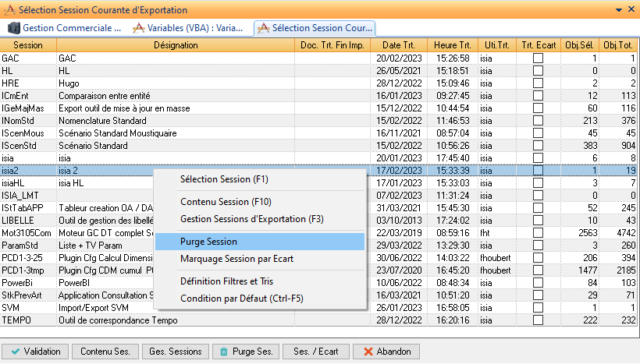Image resolution: width=640 pixels, height=364 pixels.
Task: Click the Ses. / Ecart button
Action: click(315, 351)
